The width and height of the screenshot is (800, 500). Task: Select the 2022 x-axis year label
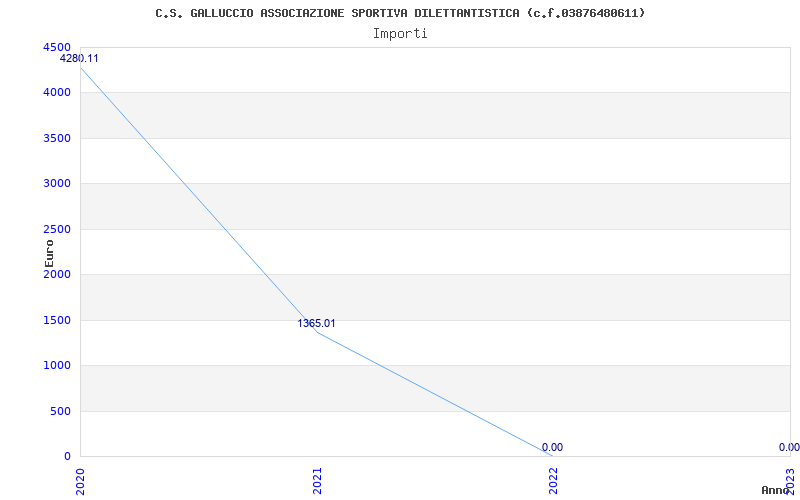553,483
